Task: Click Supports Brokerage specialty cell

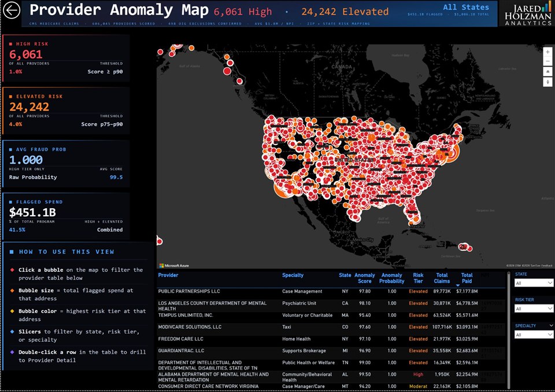Action: (304, 350)
